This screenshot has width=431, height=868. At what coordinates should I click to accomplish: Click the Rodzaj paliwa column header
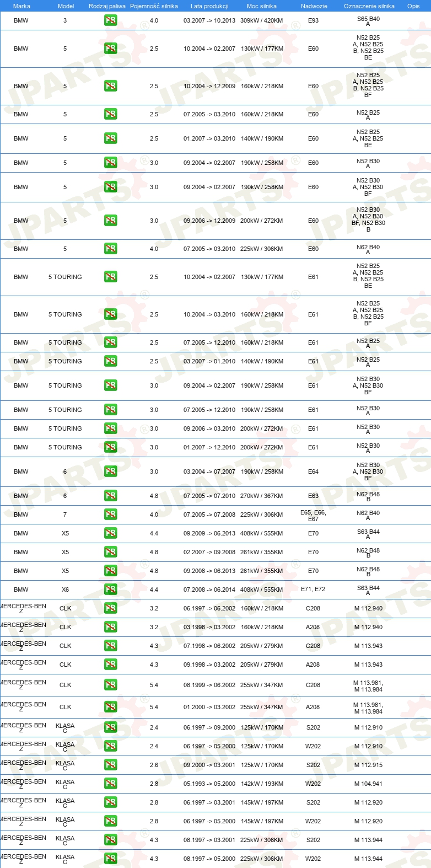[x=107, y=6]
